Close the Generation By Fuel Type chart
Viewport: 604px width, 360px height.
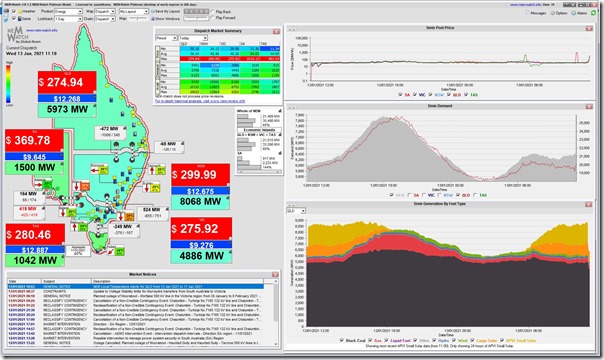pos(589,204)
